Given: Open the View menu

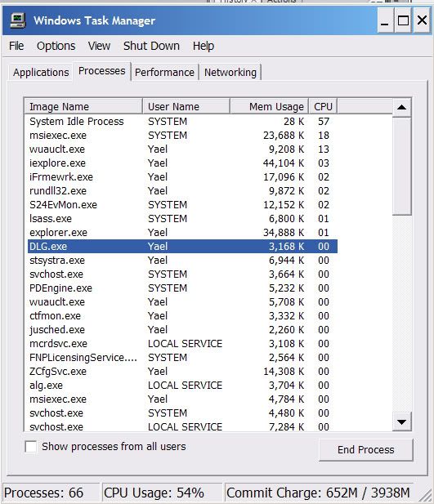Looking at the screenshot, I should [x=99, y=46].
